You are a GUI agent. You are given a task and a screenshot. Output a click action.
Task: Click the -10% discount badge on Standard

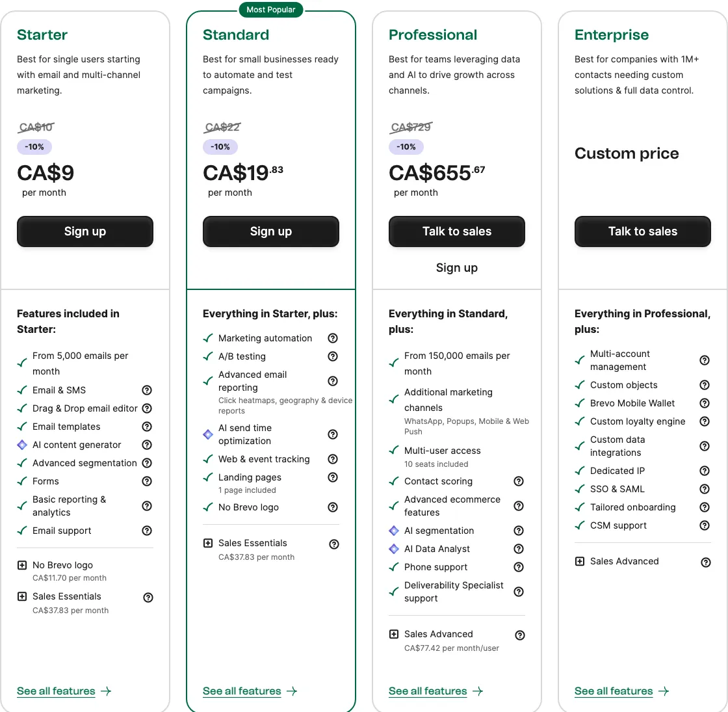(220, 147)
